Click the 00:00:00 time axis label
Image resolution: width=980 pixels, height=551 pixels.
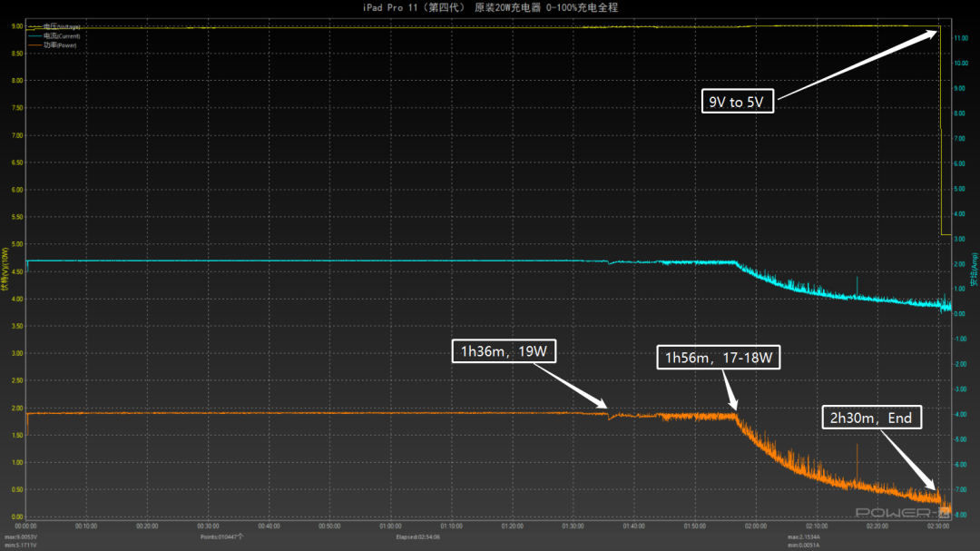25,526
